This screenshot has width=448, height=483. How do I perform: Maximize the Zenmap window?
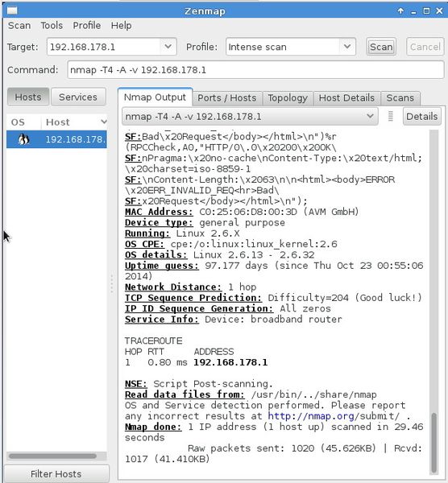coord(426,11)
